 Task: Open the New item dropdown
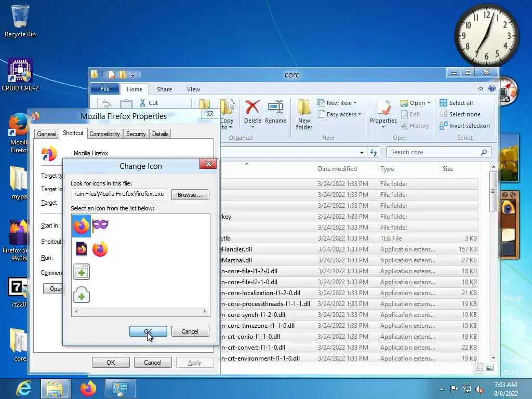tap(337, 103)
